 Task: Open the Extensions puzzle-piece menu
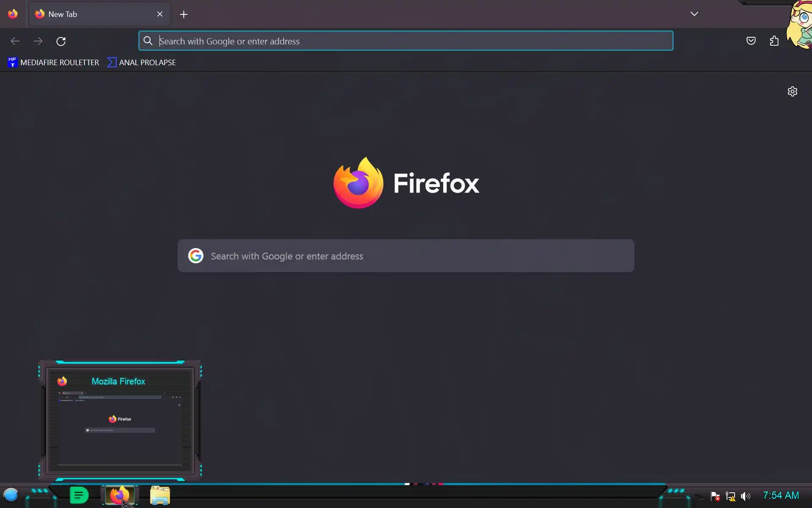coord(774,41)
